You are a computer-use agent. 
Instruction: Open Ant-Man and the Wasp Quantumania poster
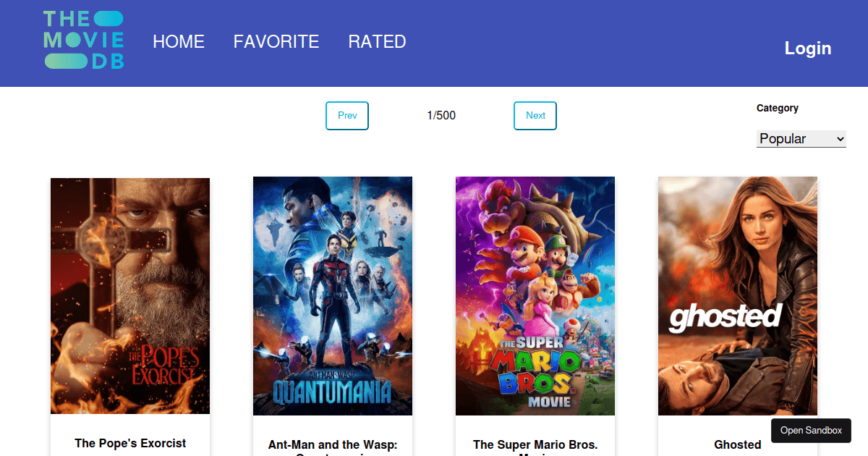tap(333, 296)
